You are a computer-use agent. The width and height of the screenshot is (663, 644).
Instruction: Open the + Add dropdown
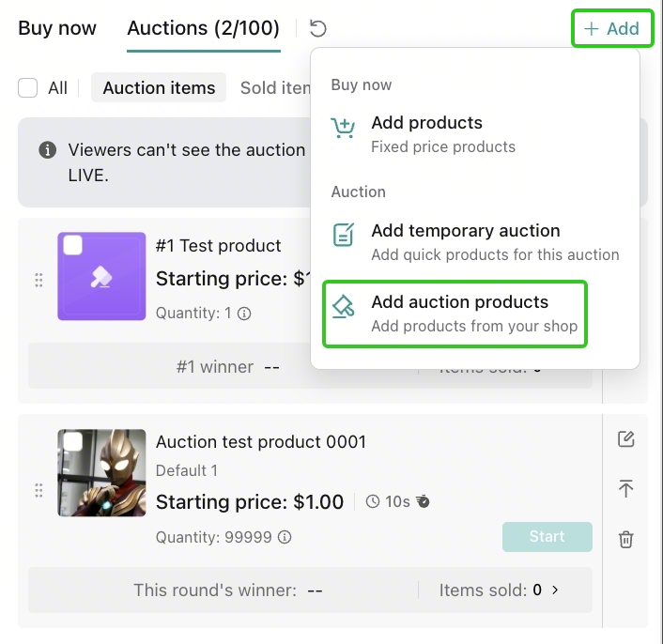(612, 28)
